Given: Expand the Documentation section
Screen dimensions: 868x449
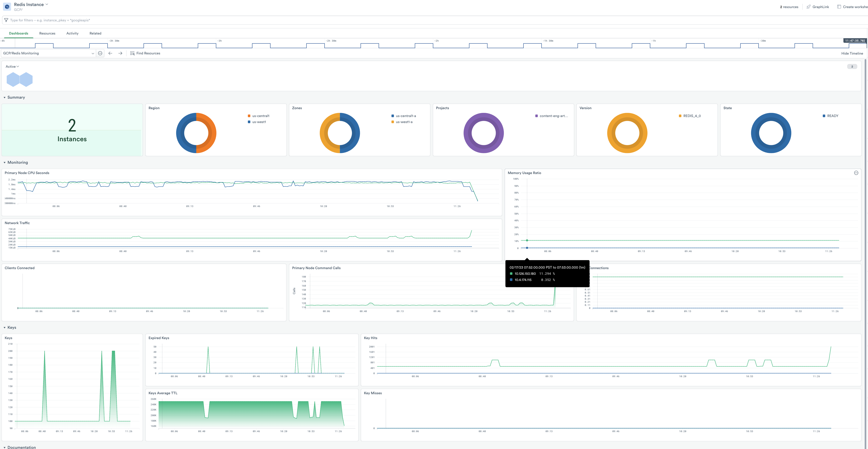Looking at the screenshot, I should coord(4,447).
